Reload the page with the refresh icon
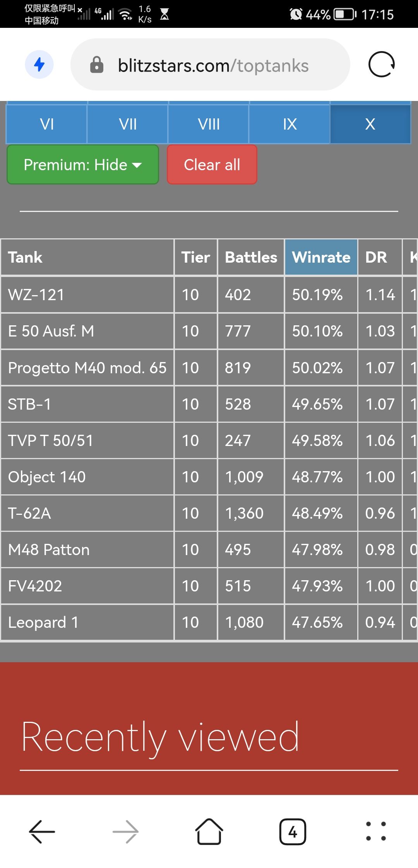 click(x=381, y=65)
